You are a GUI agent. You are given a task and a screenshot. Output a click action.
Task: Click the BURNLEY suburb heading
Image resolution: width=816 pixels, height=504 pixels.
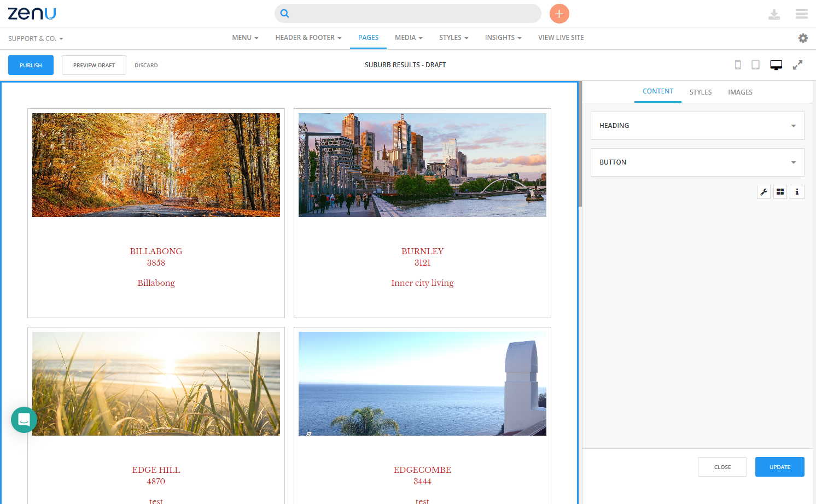coord(422,251)
